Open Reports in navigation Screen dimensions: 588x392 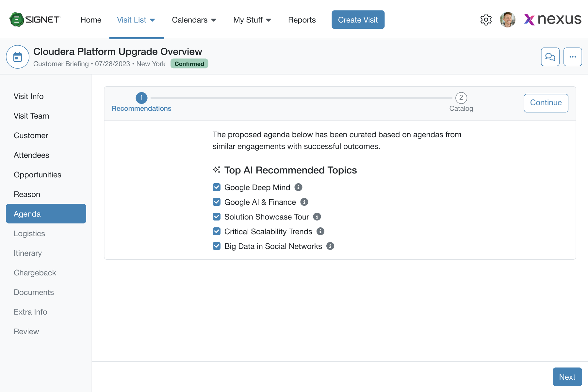(302, 20)
